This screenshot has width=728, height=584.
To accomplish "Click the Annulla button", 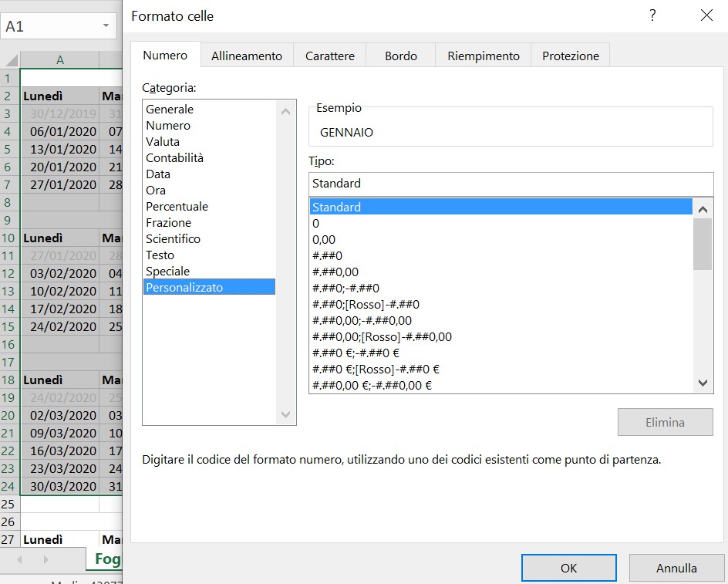I will coord(676,568).
